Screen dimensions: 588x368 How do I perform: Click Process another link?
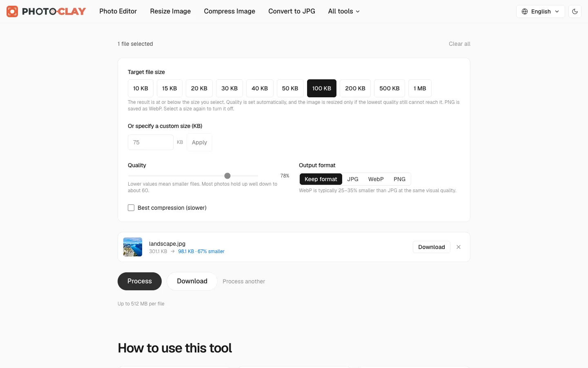(x=244, y=281)
